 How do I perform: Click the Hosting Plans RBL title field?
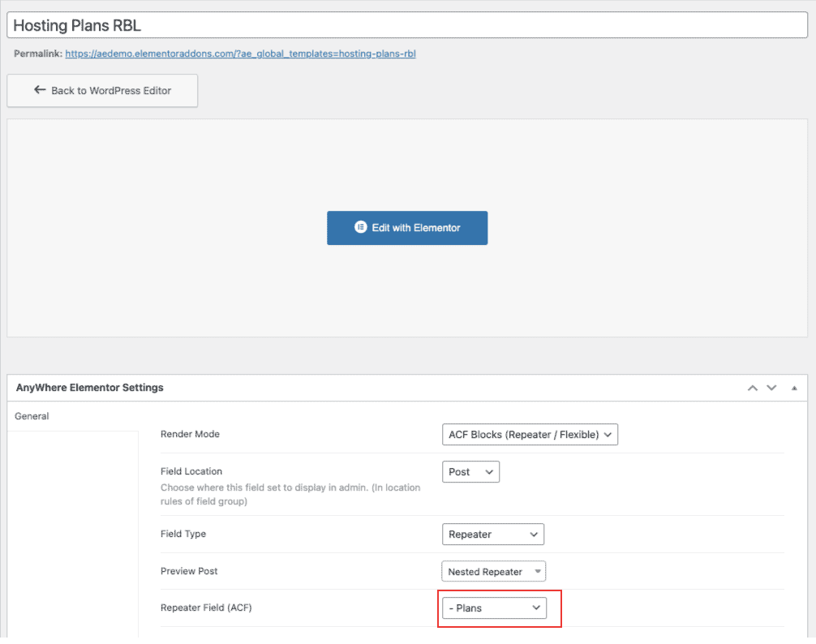click(x=407, y=25)
